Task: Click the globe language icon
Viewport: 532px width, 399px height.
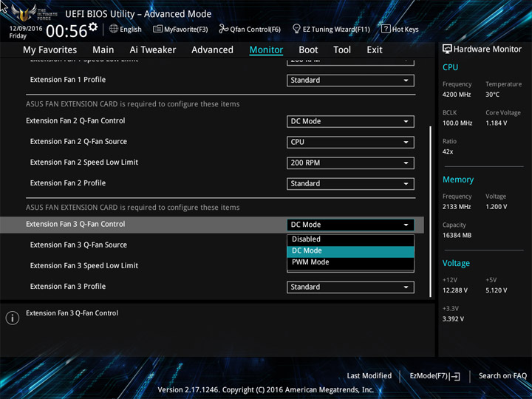Action: [x=114, y=29]
